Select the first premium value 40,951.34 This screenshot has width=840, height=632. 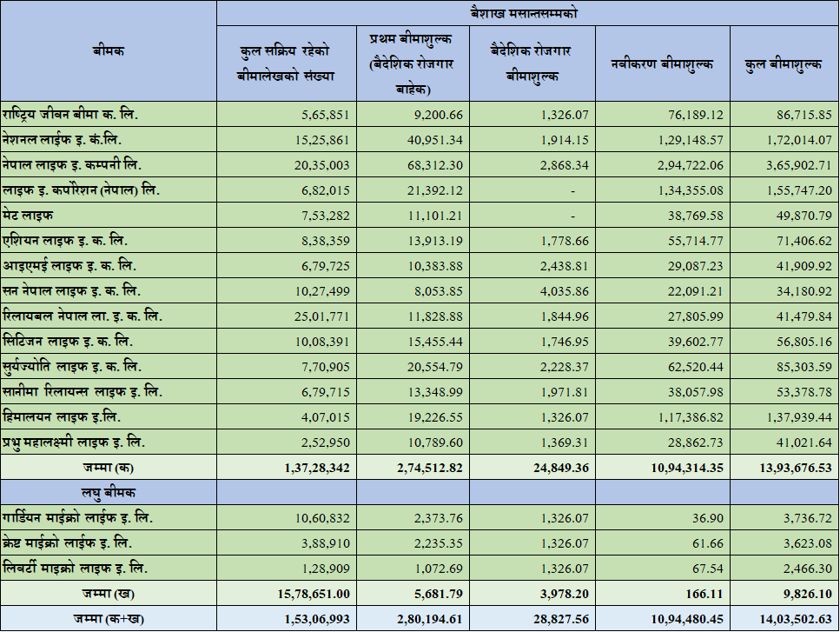click(435, 140)
